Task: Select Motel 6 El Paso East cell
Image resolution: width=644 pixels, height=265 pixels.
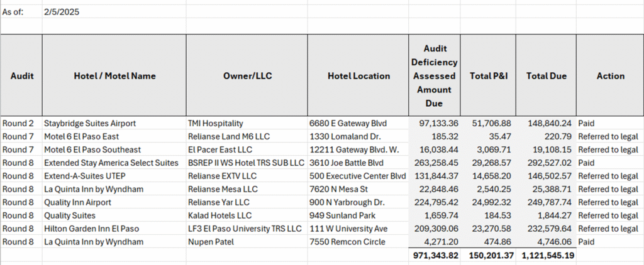Action: (114, 136)
